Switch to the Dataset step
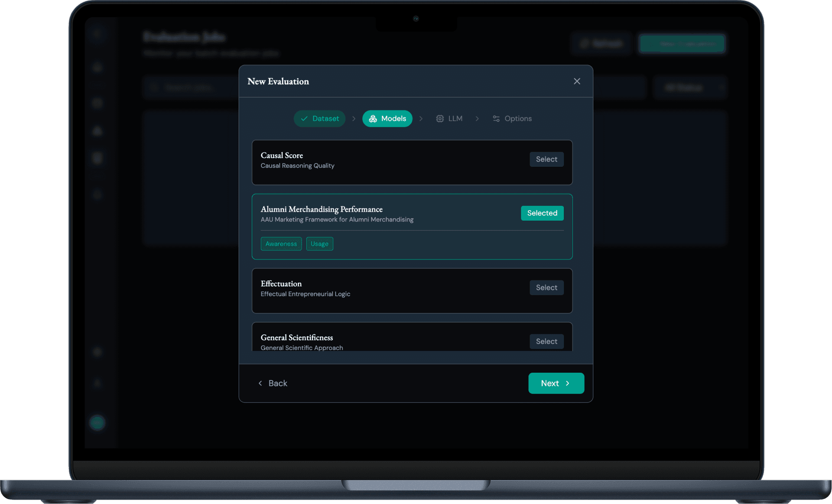 point(319,118)
